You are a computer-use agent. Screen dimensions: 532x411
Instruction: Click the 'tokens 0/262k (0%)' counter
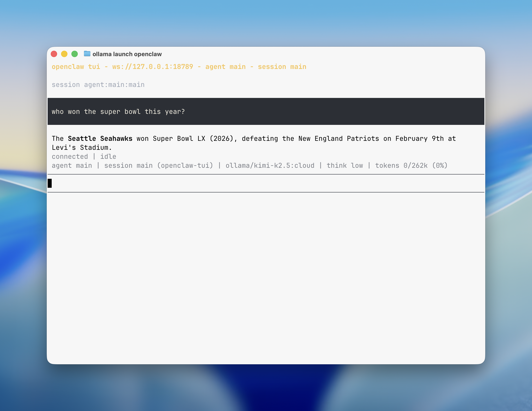coord(411,166)
